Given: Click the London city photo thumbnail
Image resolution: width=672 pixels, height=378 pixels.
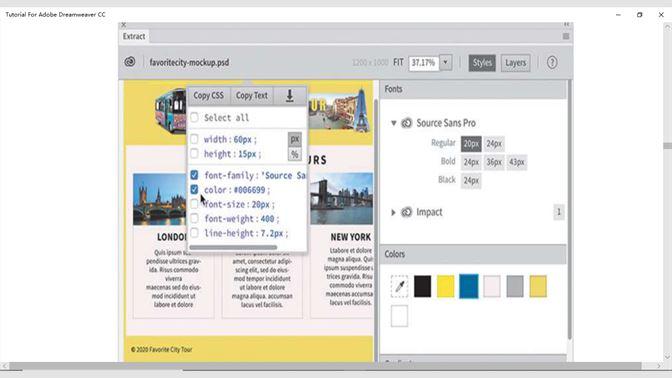Looking at the screenshot, I should (160, 199).
